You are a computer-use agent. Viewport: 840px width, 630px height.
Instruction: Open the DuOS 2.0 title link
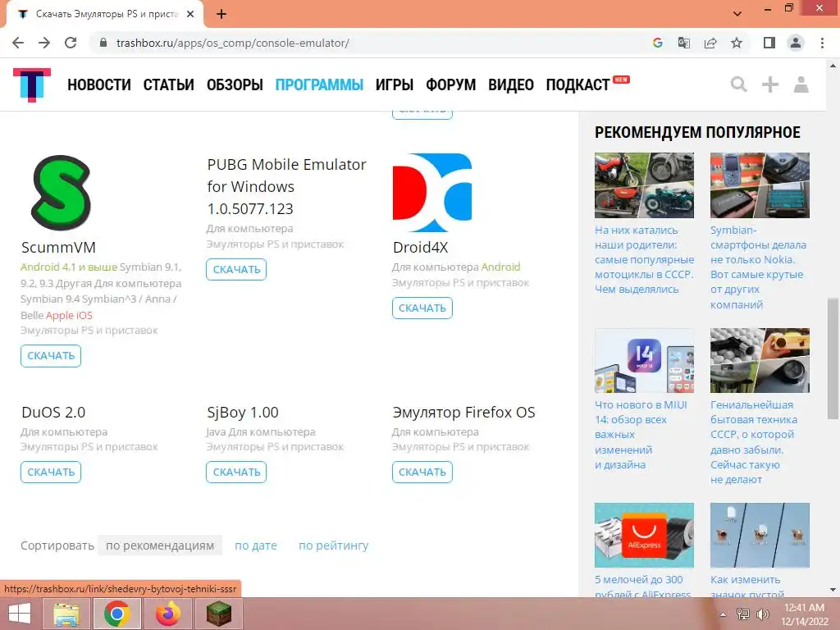tap(53, 413)
